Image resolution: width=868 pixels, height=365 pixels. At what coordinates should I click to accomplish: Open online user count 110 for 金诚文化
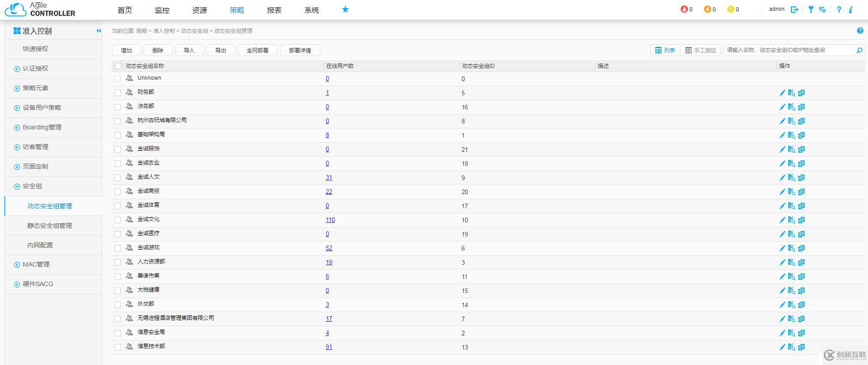pos(330,220)
